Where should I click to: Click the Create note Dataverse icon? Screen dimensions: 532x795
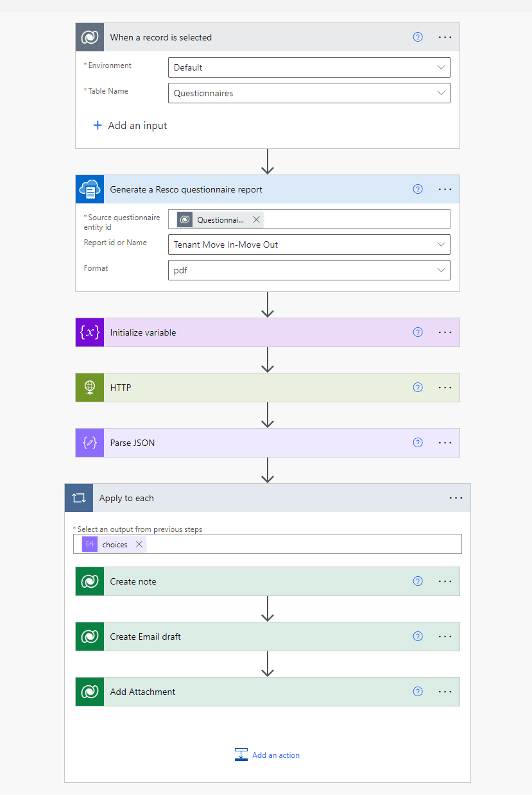[89, 581]
